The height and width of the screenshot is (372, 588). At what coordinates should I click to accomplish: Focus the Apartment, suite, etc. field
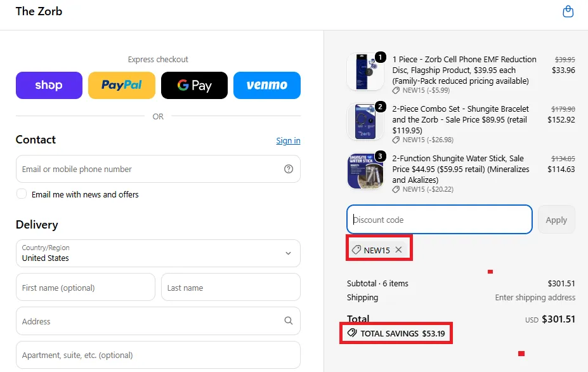(158, 355)
